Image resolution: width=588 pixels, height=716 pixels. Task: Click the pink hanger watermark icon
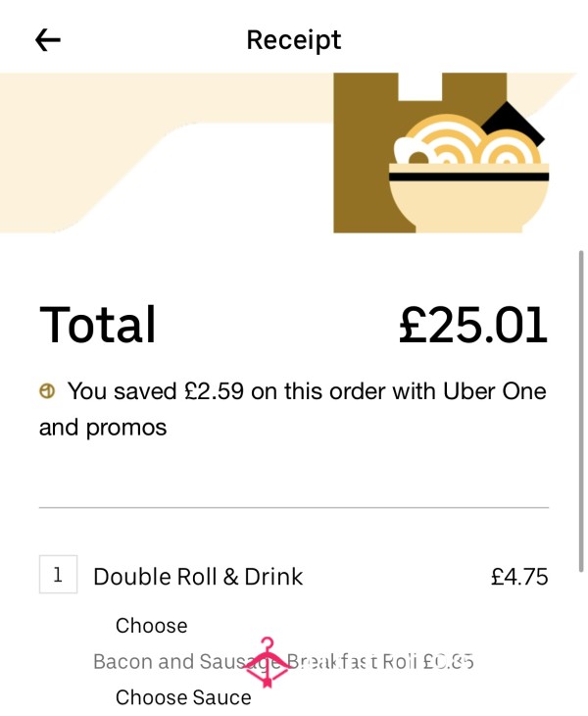coord(268,662)
